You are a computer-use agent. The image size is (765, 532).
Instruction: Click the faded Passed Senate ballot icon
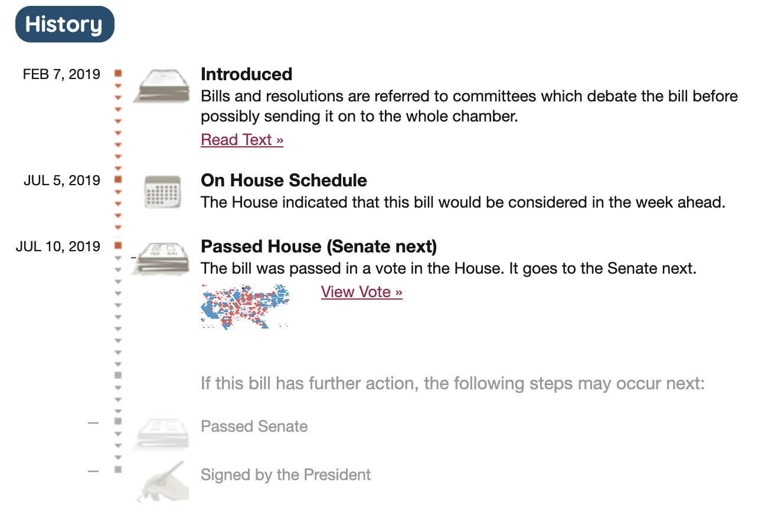click(162, 434)
